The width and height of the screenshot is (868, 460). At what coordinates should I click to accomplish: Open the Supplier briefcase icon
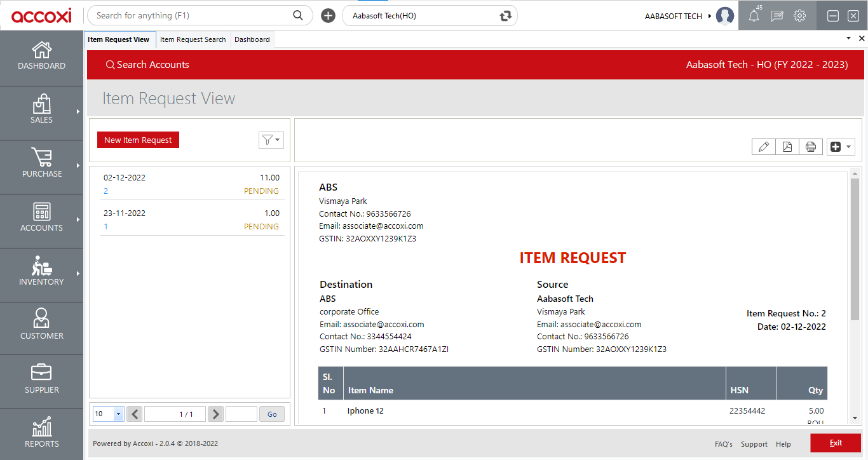click(41, 372)
